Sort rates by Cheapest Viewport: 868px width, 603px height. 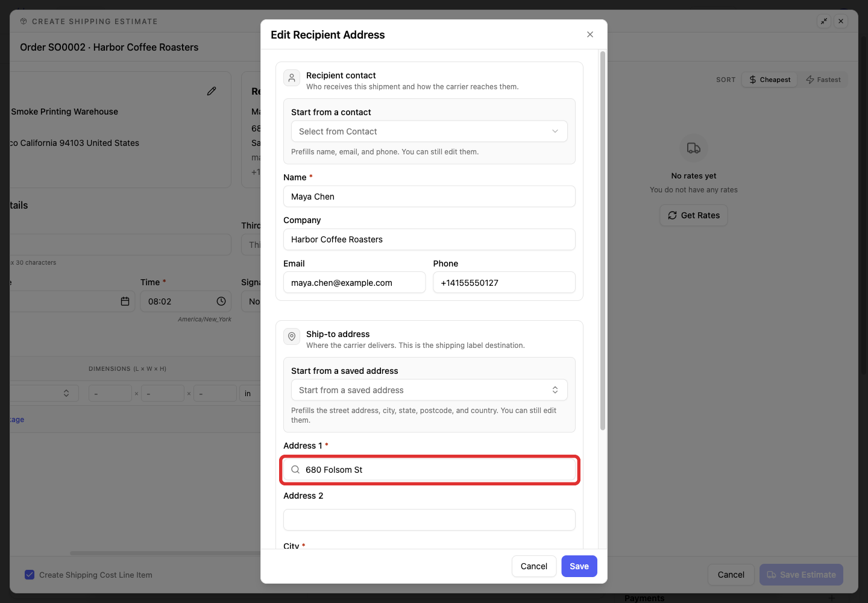pyautogui.click(x=770, y=80)
